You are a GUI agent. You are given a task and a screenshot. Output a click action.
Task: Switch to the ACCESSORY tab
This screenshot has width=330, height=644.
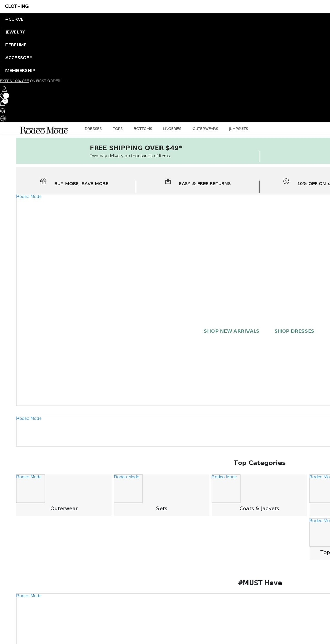19,58
